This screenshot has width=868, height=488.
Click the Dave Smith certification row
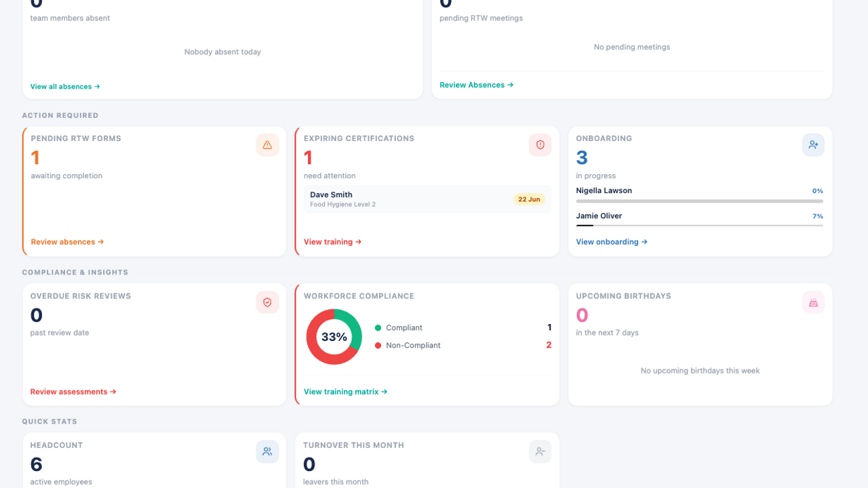(x=427, y=199)
